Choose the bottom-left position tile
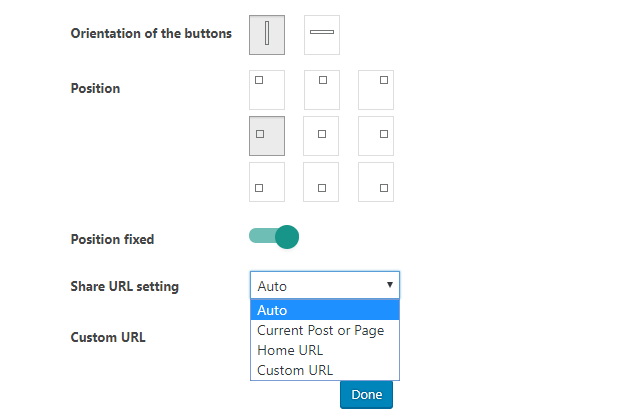The image size is (640, 412). pyautogui.click(x=267, y=182)
